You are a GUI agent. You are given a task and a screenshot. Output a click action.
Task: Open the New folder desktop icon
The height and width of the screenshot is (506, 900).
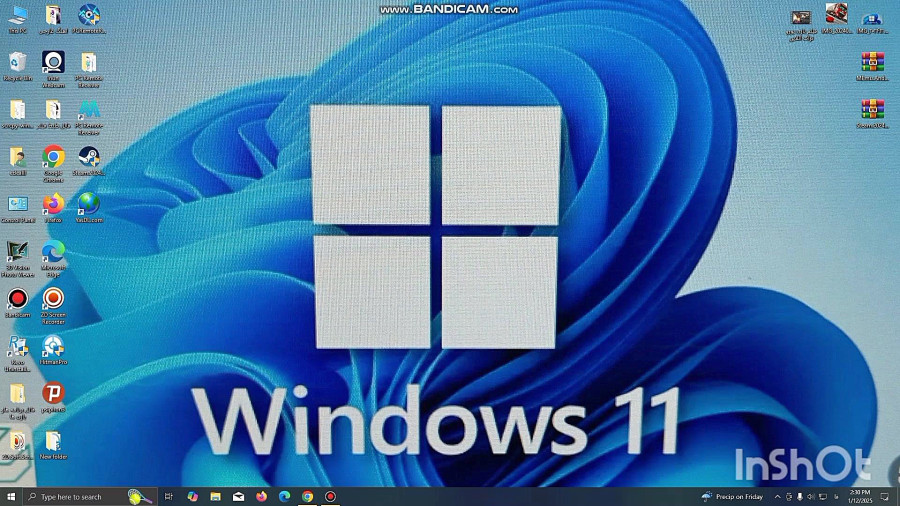click(53, 445)
